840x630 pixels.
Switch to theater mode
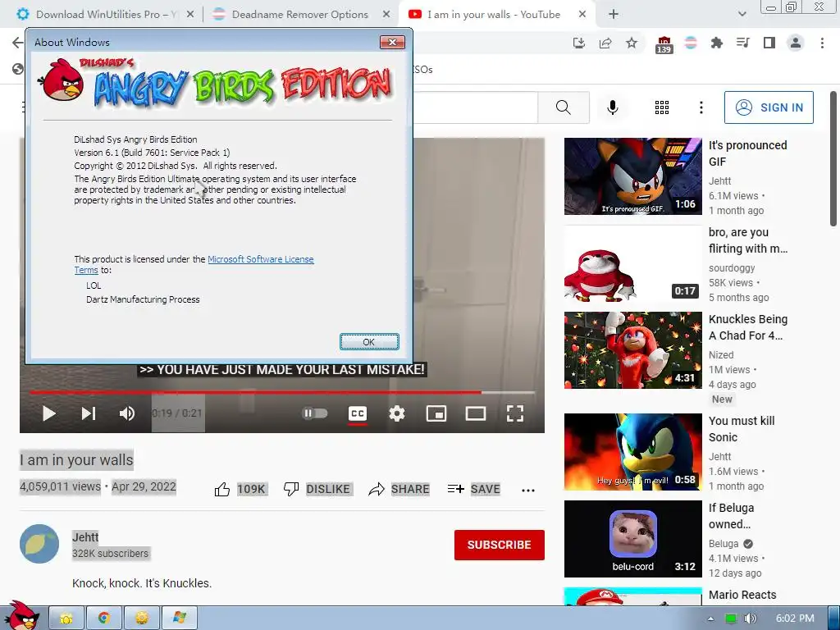tap(475, 413)
